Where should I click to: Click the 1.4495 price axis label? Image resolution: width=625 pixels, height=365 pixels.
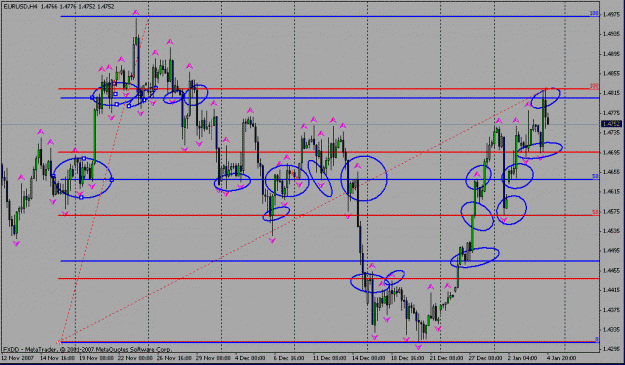point(611,251)
